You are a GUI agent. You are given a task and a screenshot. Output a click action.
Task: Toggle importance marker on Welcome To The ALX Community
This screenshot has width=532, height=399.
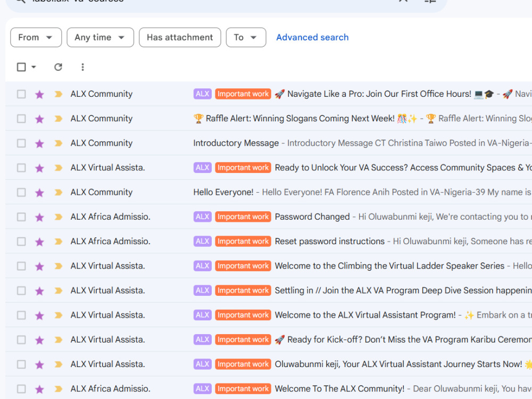click(x=59, y=389)
